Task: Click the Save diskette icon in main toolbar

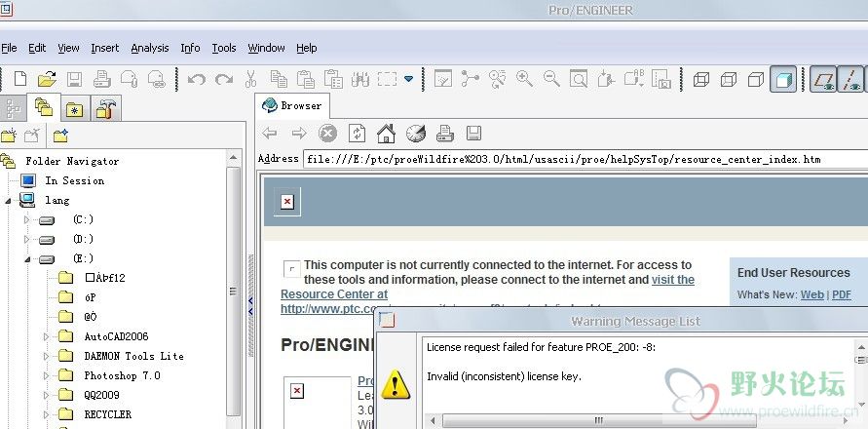Action: click(x=74, y=79)
